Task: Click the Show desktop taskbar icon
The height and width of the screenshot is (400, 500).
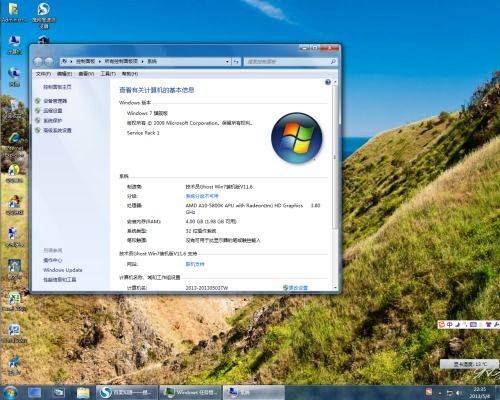Action: coord(34,392)
